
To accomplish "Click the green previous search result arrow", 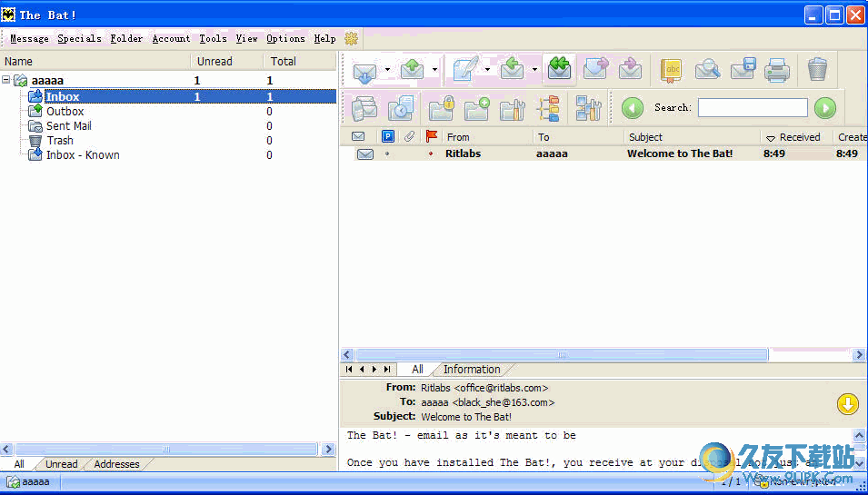I will tap(633, 108).
